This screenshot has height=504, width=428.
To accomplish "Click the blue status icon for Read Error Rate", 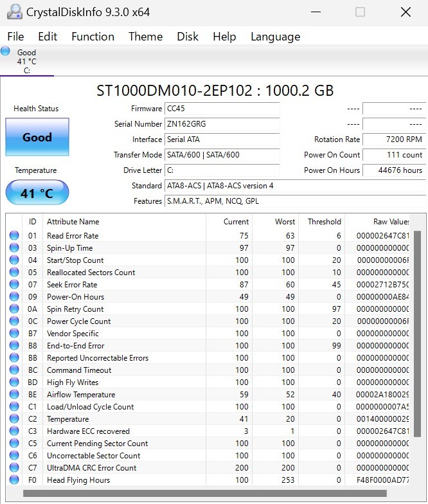I will (x=14, y=235).
